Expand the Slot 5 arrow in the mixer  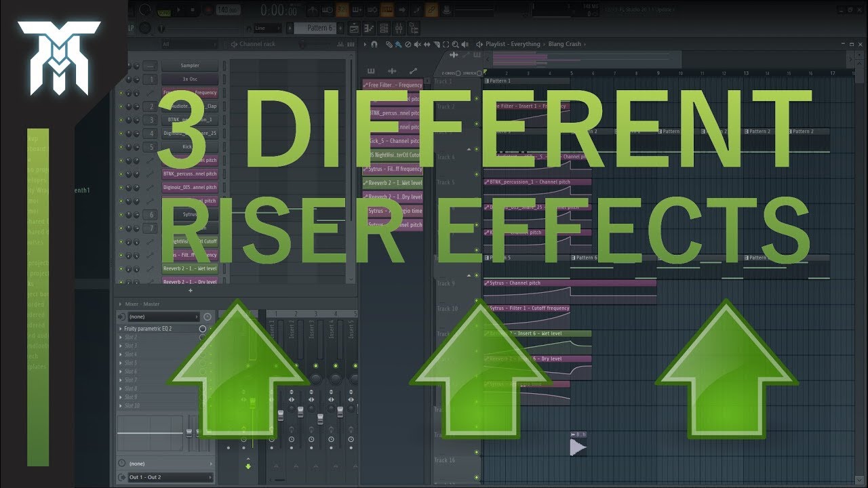coord(120,363)
